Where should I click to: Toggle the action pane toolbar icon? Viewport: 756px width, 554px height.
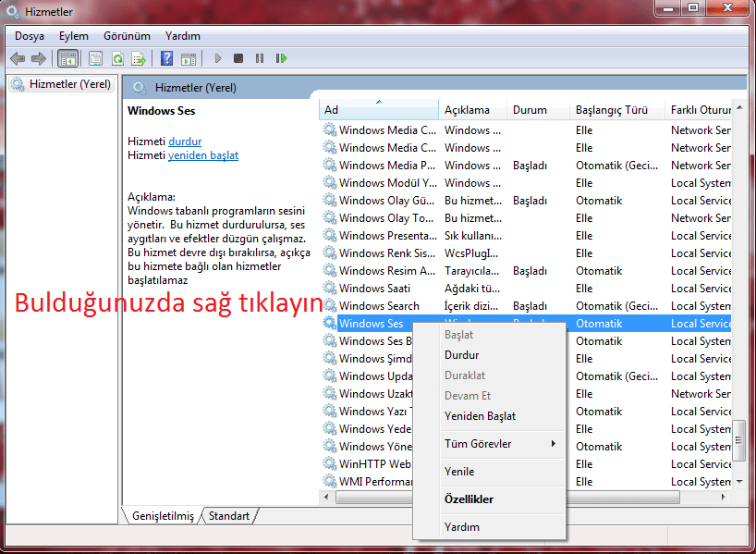point(189,59)
